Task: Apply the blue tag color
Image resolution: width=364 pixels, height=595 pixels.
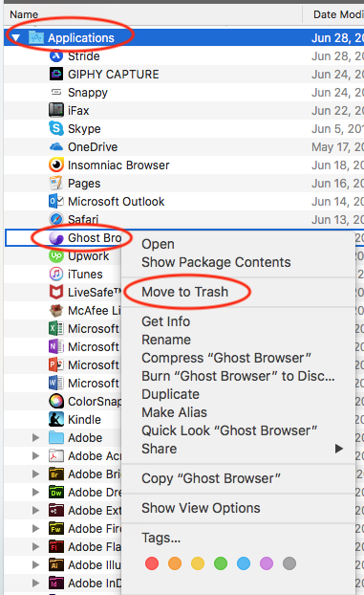Action: pos(244,563)
